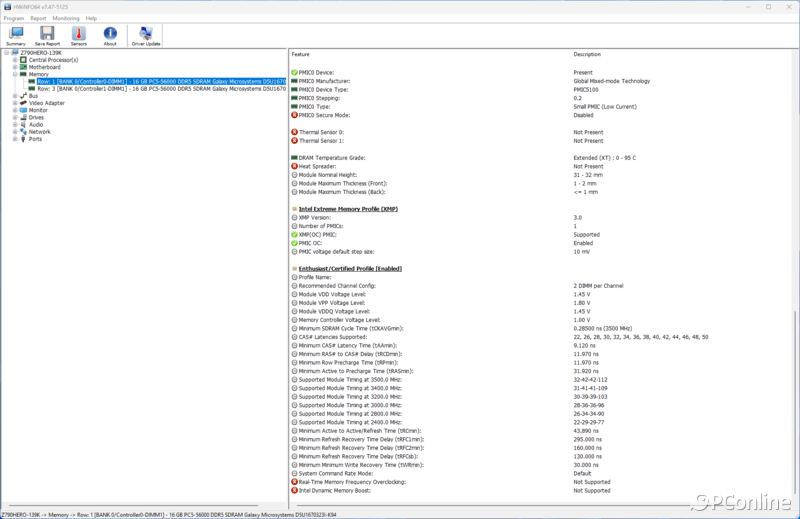Image resolution: width=800 pixels, height=519 pixels.
Task: Launch Driver Update from toolbar
Action: 145,36
